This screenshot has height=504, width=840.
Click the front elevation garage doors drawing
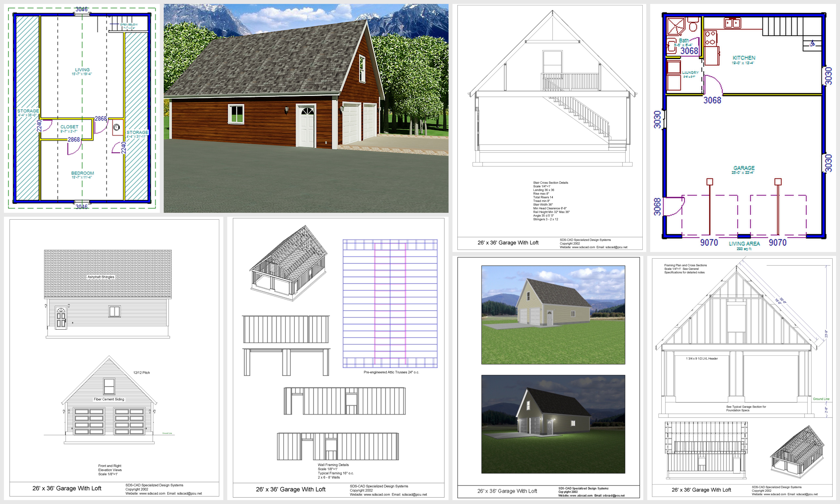point(109,421)
